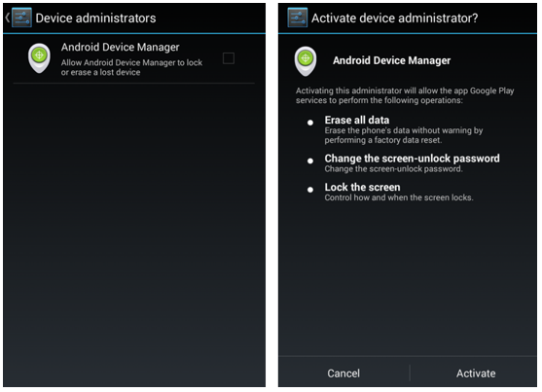Click 'Erase the phone's data without warning' description
The image size is (542, 392).
[404, 135]
